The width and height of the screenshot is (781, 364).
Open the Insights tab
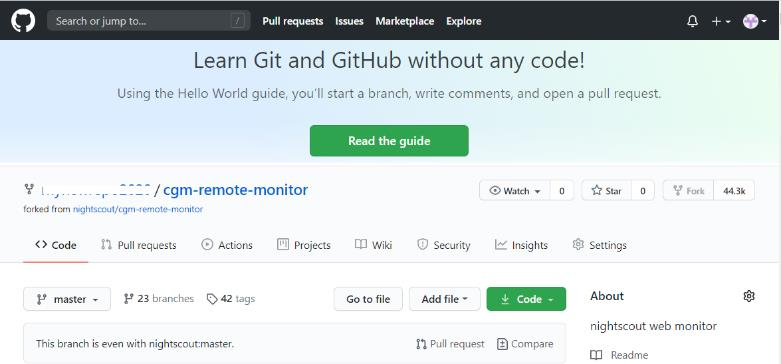coord(521,245)
